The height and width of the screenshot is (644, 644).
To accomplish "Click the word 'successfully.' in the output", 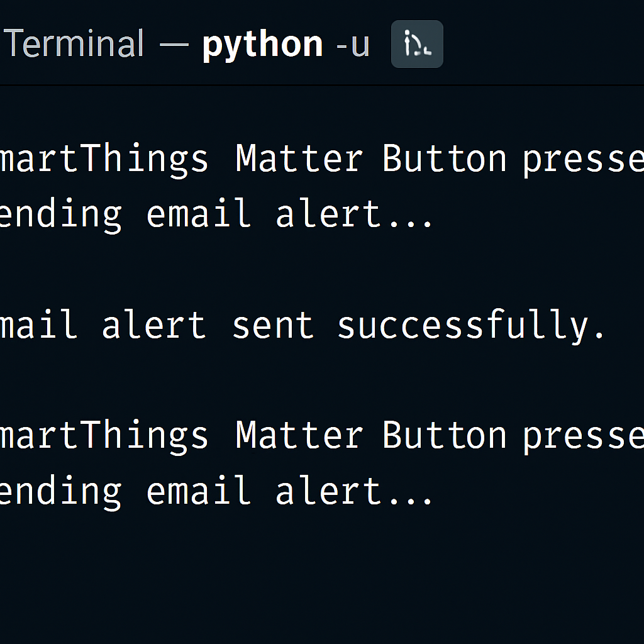I will tap(471, 326).
